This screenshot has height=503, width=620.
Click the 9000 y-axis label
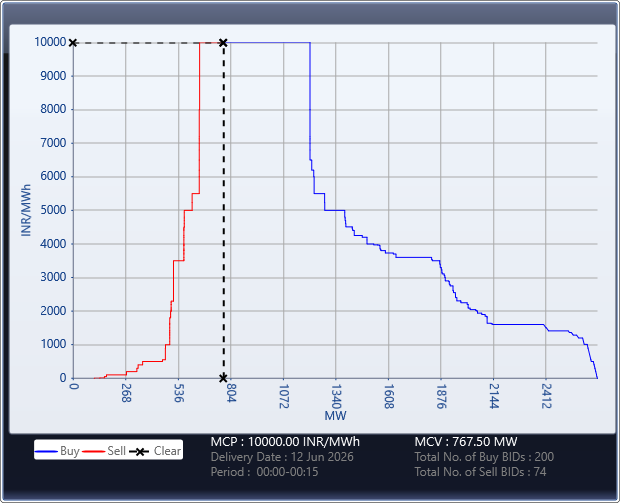coord(53,76)
